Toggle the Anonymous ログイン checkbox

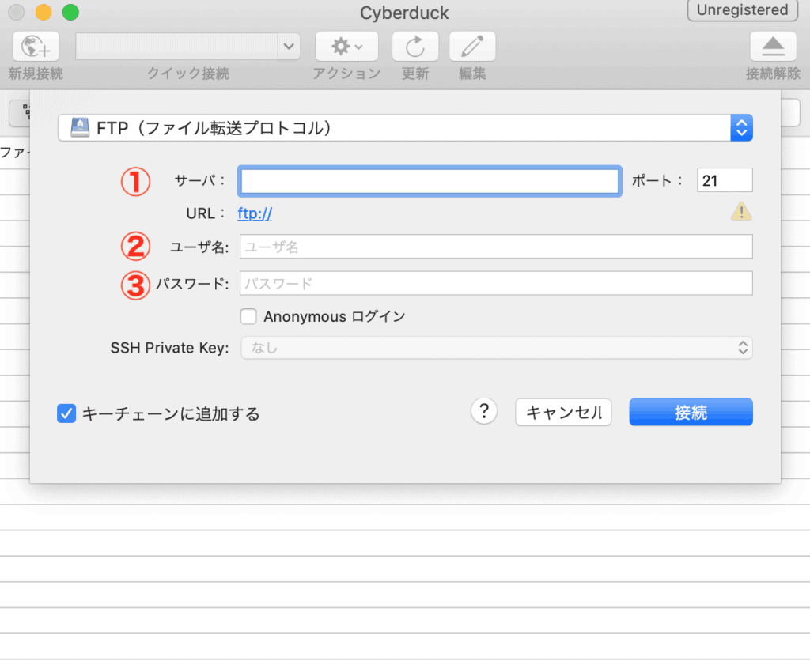point(248,316)
